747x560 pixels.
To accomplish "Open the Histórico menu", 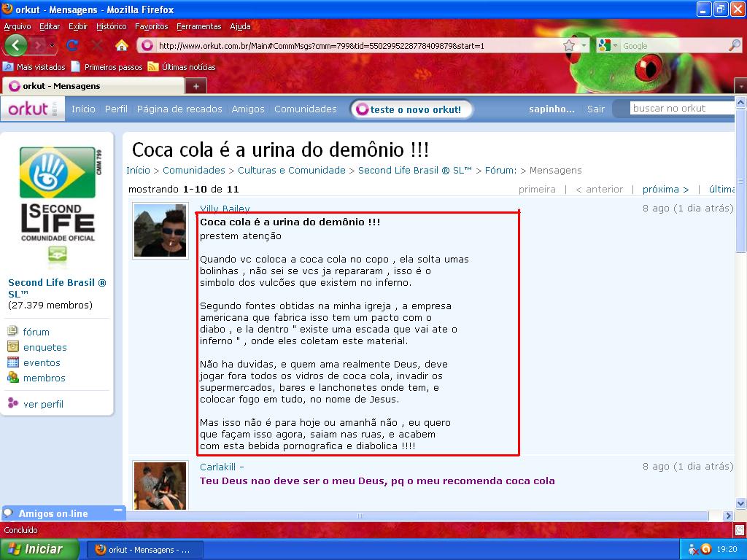I will [112, 26].
